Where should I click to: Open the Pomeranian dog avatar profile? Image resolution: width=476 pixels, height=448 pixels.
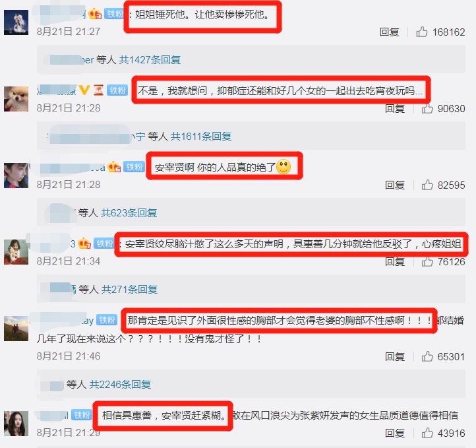pos(16,99)
